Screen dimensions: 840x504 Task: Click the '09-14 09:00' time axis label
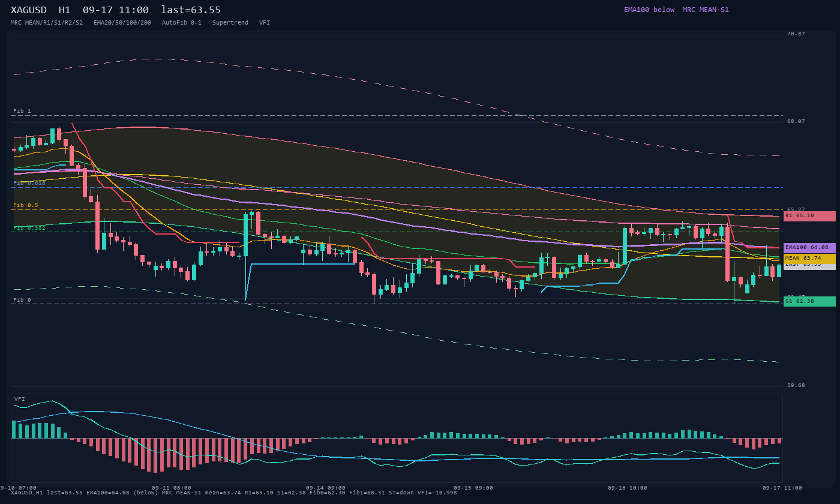pos(326,488)
